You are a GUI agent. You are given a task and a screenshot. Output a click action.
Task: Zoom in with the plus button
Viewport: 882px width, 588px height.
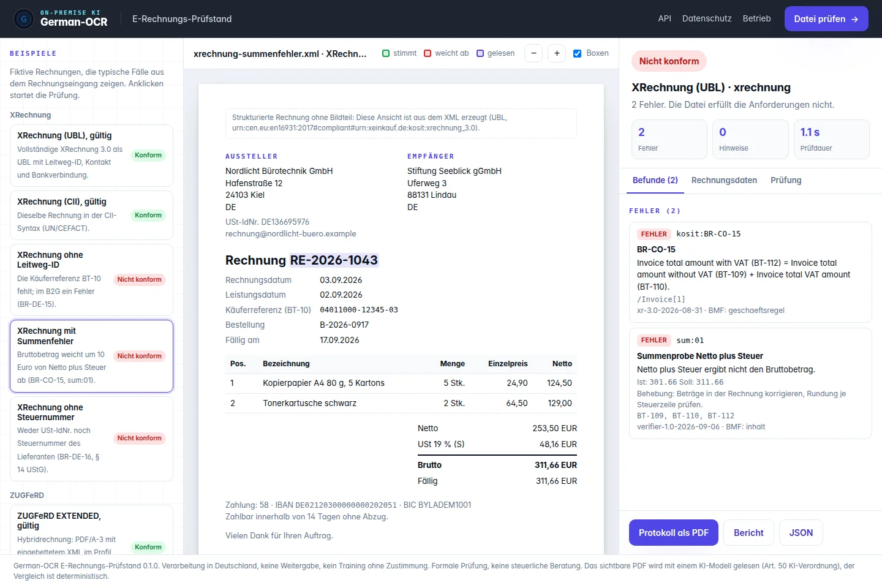(x=557, y=53)
